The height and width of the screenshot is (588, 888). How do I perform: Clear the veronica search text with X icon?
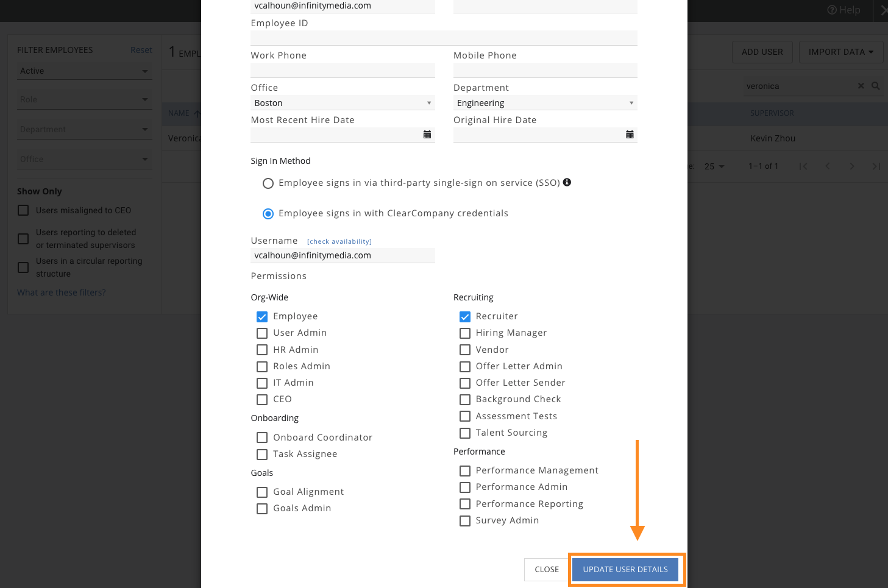click(x=861, y=86)
